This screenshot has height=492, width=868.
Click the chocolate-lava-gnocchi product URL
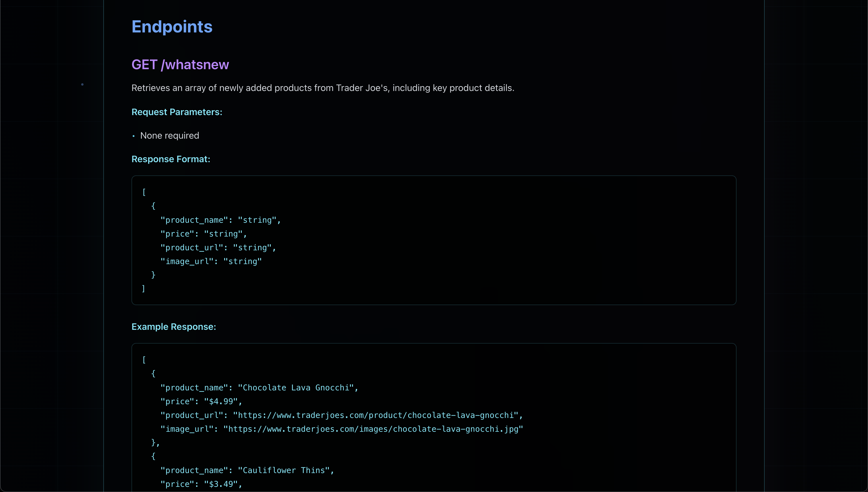[376, 415]
